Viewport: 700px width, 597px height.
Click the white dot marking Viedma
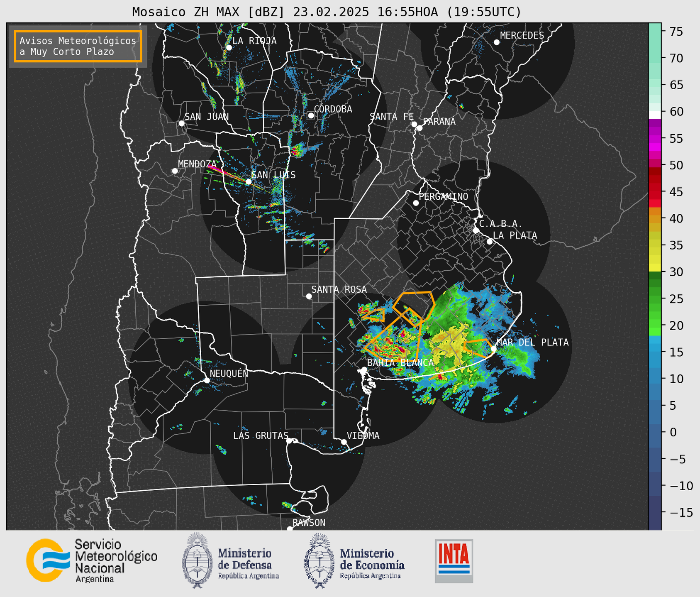[x=344, y=442]
